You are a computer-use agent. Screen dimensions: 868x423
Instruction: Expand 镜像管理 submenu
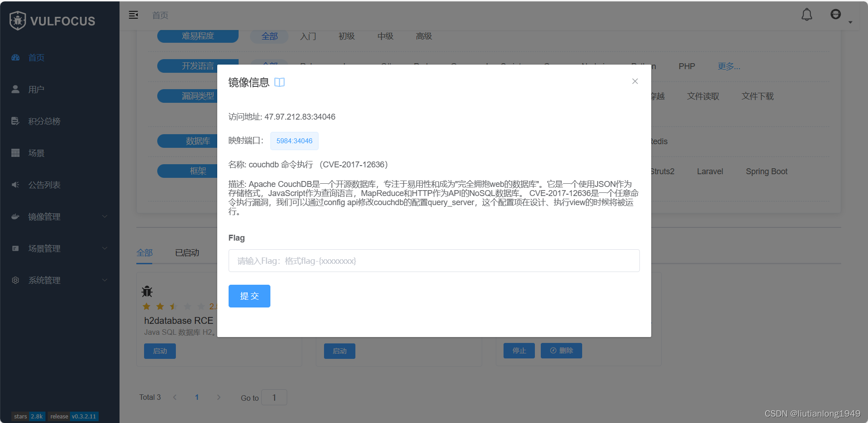click(60, 217)
